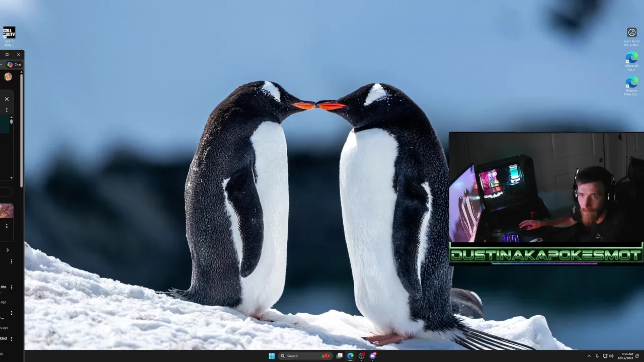Click the video thumbnail in browser sidebar
The height and width of the screenshot is (362, 644).
tap(7, 211)
